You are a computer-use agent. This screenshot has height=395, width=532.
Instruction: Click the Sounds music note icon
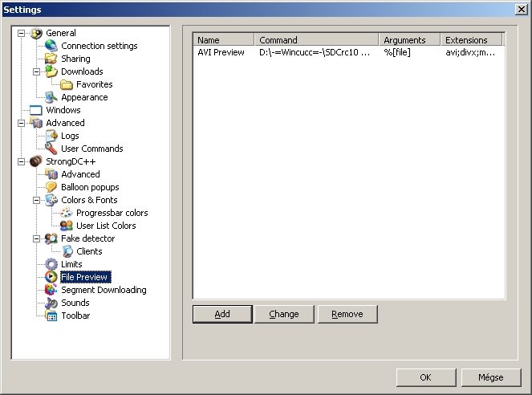51,303
